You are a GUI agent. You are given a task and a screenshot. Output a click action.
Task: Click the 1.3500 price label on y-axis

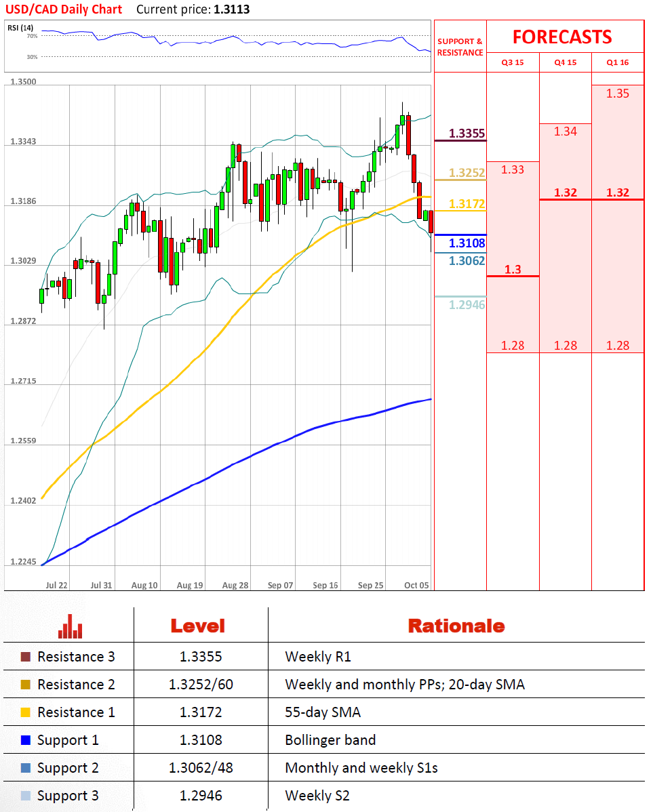23,82
